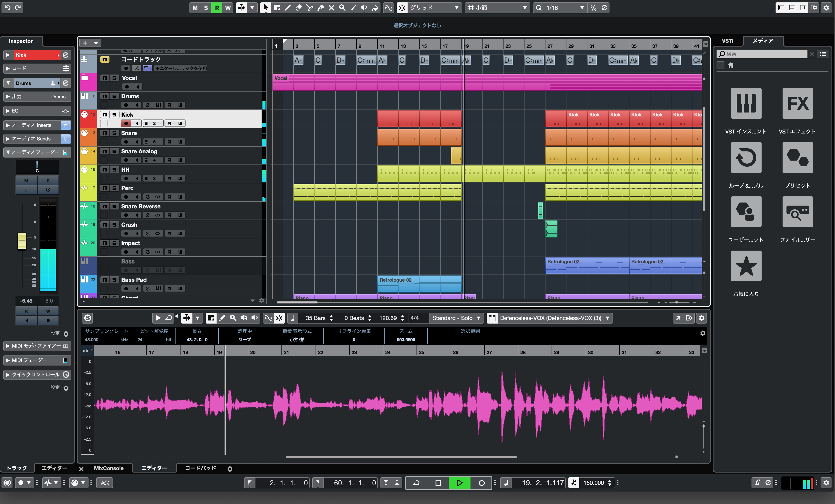The height and width of the screenshot is (504, 835).
Task: Toggle global Read R automation button
Action: pyautogui.click(x=217, y=7)
